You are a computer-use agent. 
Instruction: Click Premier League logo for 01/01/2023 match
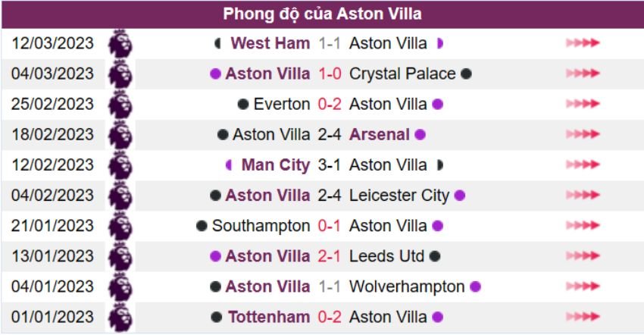coord(120,317)
